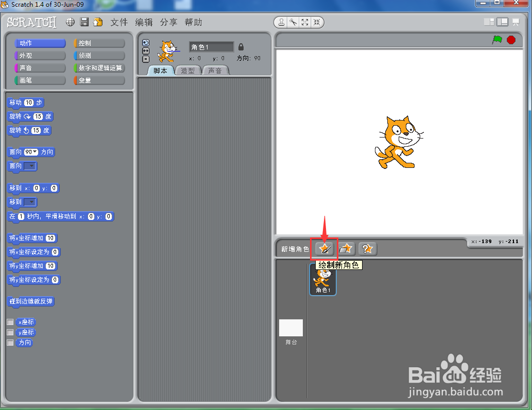Image resolution: width=532 pixels, height=410 pixels.
Task: Open the 面向 90 direction dropdown
Action: click(x=35, y=152)
